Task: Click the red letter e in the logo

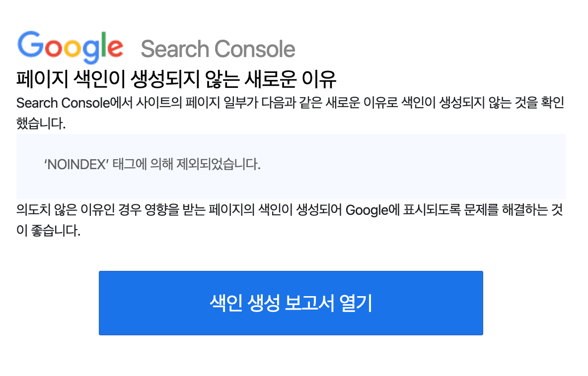Action: pyautogui.click(x=114, y=48)
